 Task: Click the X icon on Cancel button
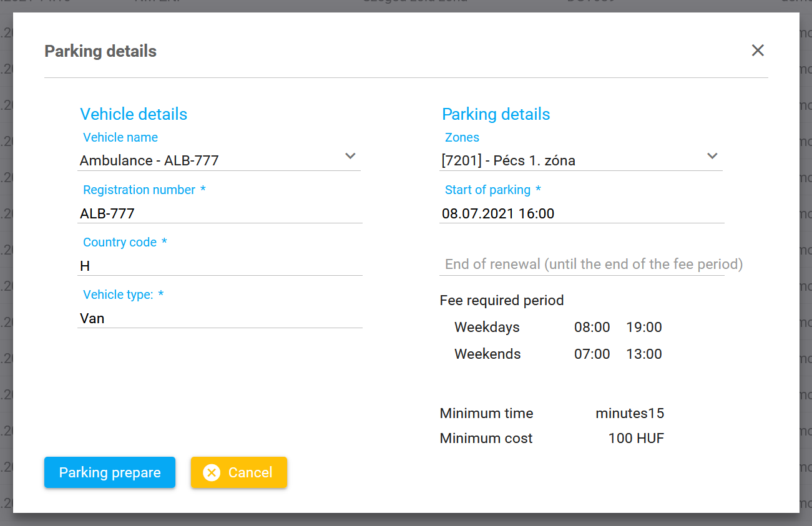point(212,473)
